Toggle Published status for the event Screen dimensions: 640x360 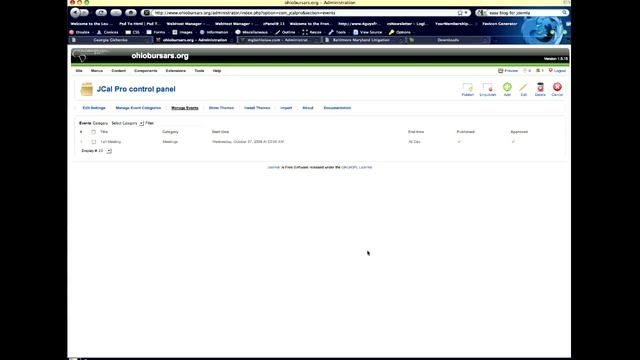point(459,142)
